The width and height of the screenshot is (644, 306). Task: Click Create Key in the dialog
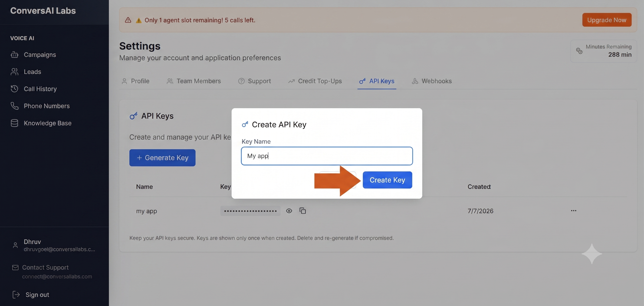[x=387, y=180]
